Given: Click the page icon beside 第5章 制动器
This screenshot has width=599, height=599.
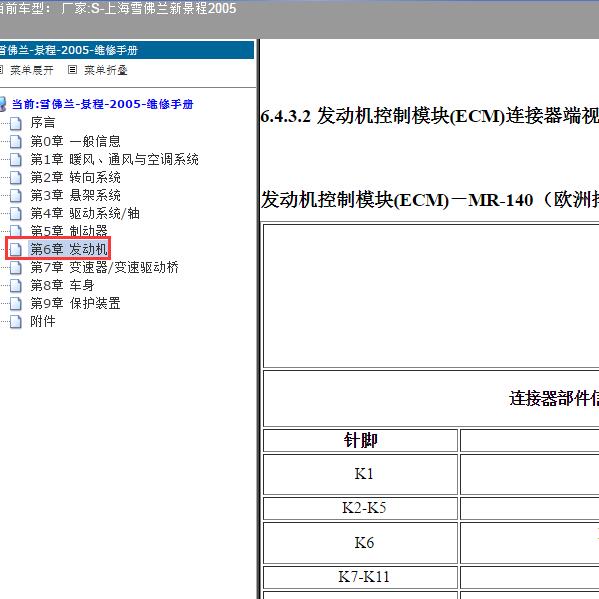Looking at the screenshot, I should point(16,230).
